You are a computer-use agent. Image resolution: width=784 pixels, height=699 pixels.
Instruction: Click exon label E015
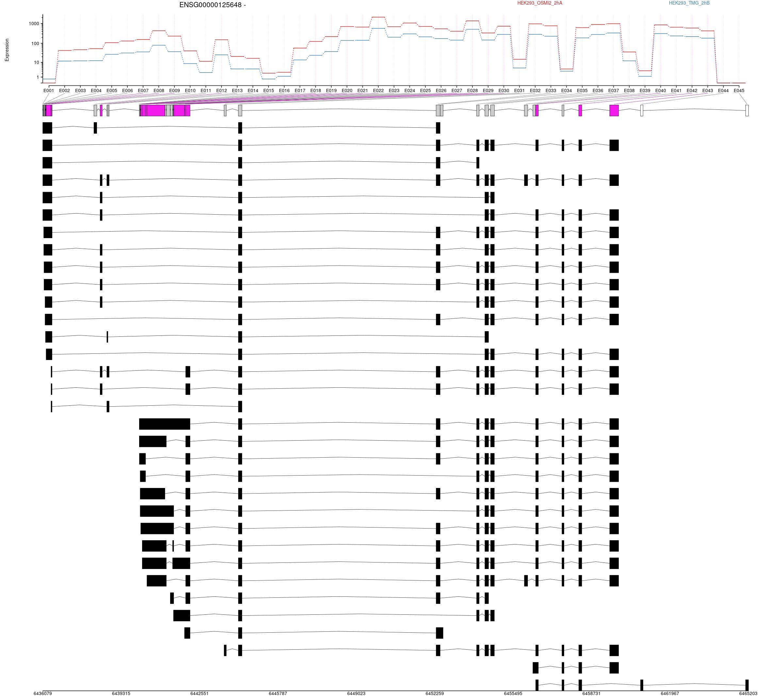[269, 90]
